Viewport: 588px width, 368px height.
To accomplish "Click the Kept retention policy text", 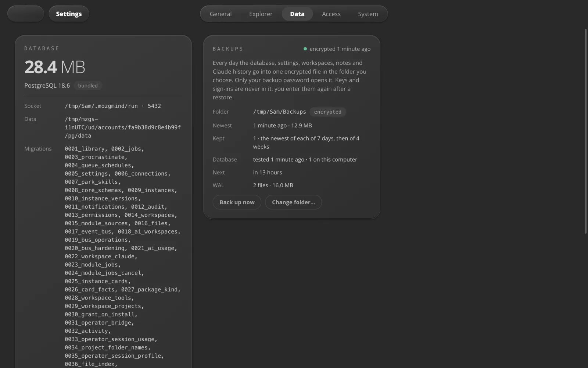I will tap(306, 142).
